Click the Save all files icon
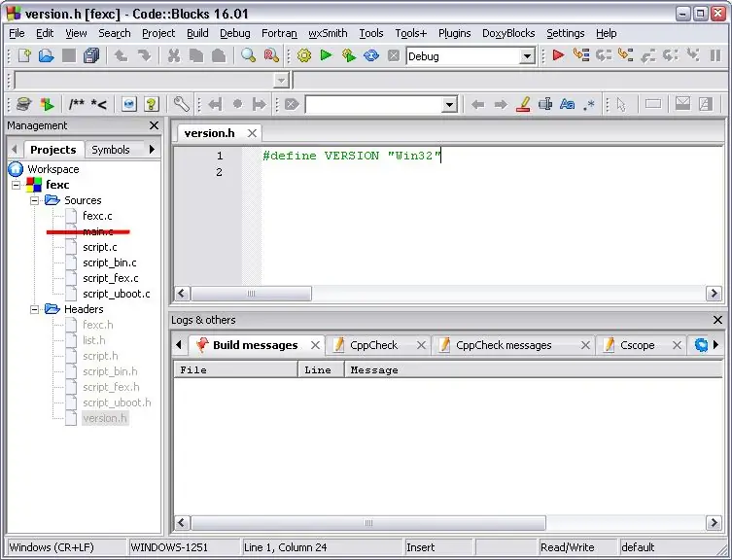 (x=91, y=55)
